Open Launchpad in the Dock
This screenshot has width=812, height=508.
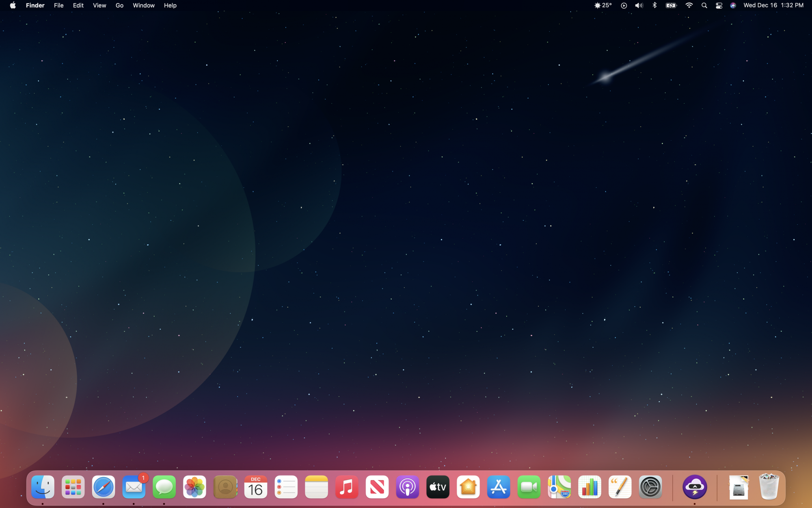[x=73, y=487]
